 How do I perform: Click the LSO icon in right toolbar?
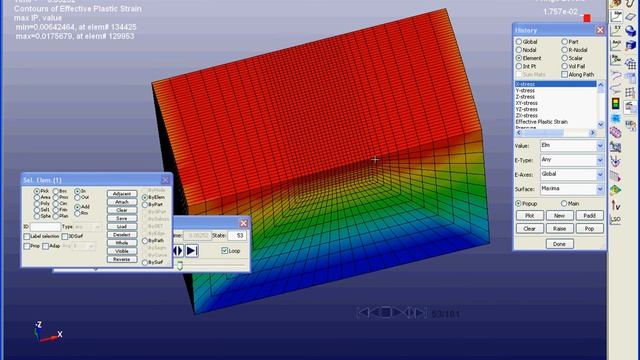(x=616, y=220)
